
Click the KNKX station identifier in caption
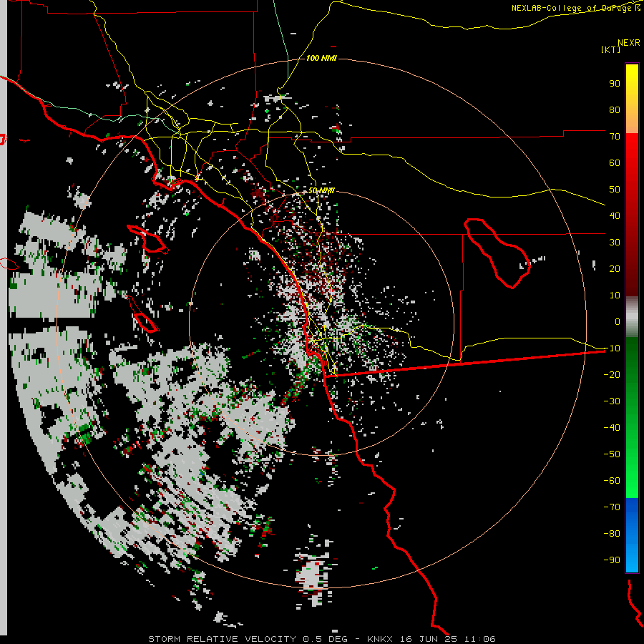tap(379, 639)
